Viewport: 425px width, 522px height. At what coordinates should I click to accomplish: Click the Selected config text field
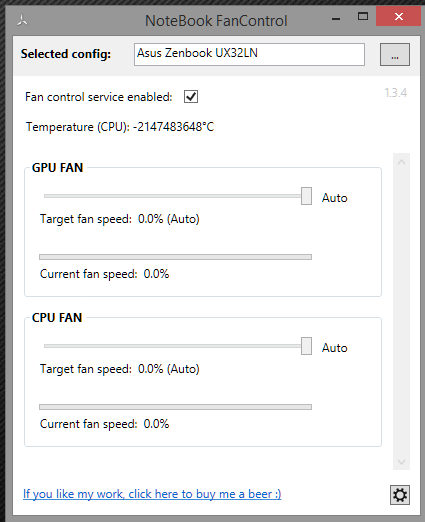(249, 54)
